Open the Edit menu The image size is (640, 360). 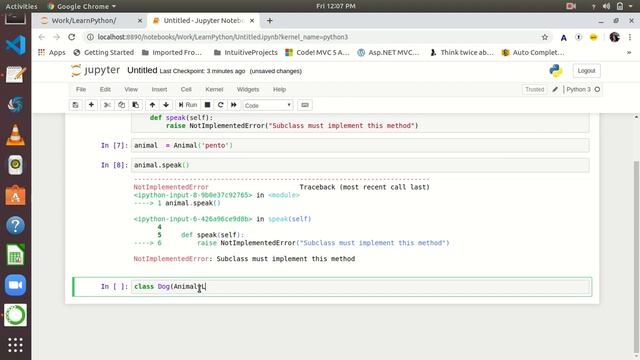coord(105,89)
